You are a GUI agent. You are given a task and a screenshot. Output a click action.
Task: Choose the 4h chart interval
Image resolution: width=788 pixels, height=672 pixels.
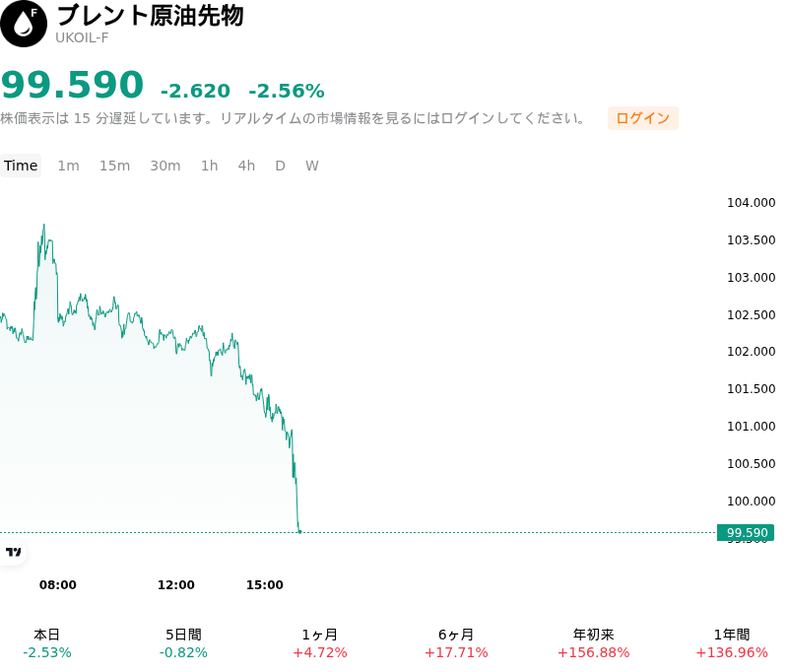(x=246, y=166)
